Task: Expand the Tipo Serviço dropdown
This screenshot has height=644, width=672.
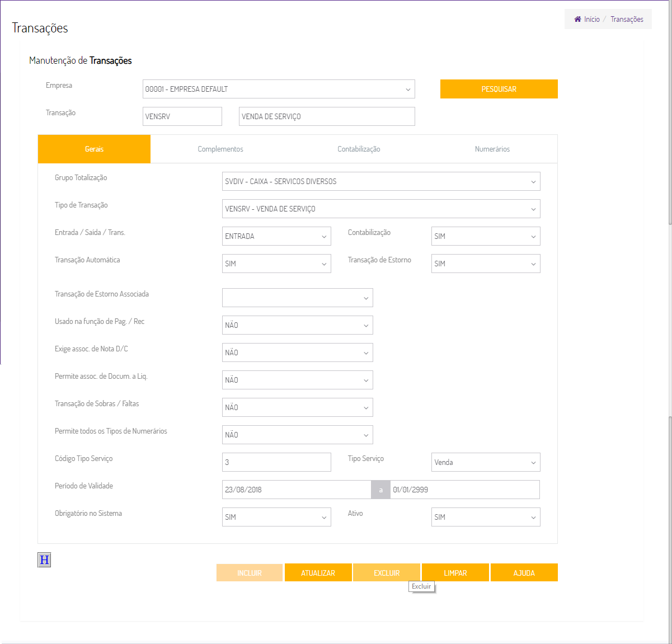Action: coord(485,462)
